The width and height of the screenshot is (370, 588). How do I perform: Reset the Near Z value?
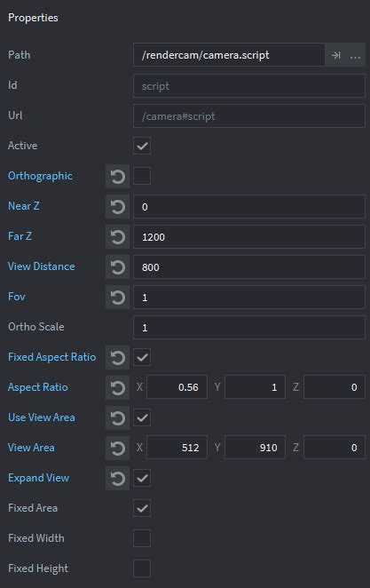click(x=118, y=207)
